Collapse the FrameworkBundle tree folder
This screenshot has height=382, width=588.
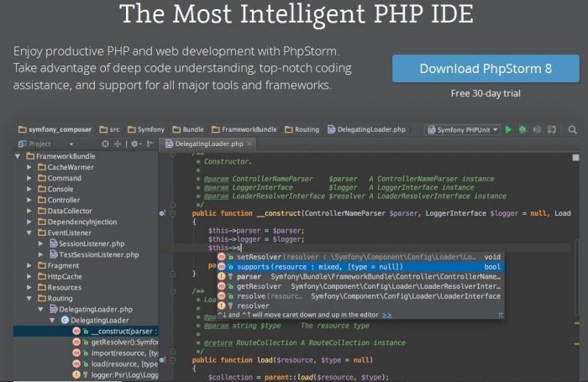pyautogui.click(x=18, y=156)
